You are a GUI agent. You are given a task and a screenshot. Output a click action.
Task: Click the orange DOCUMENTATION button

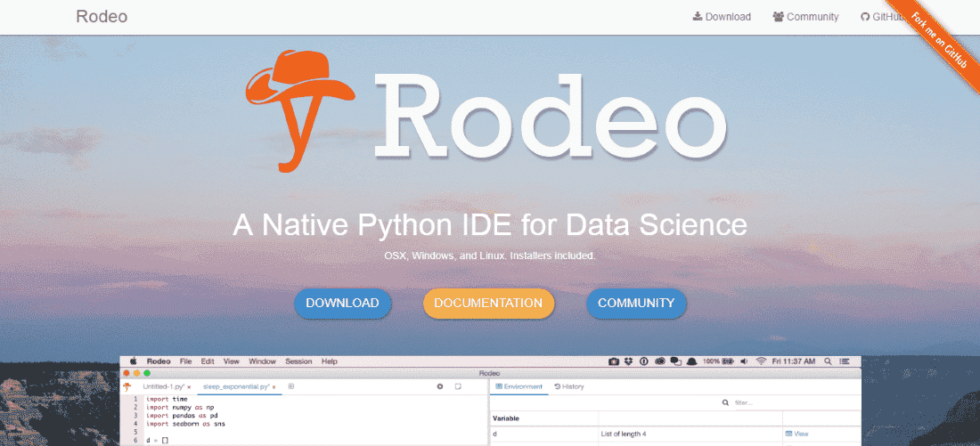[x=488, y=304]
